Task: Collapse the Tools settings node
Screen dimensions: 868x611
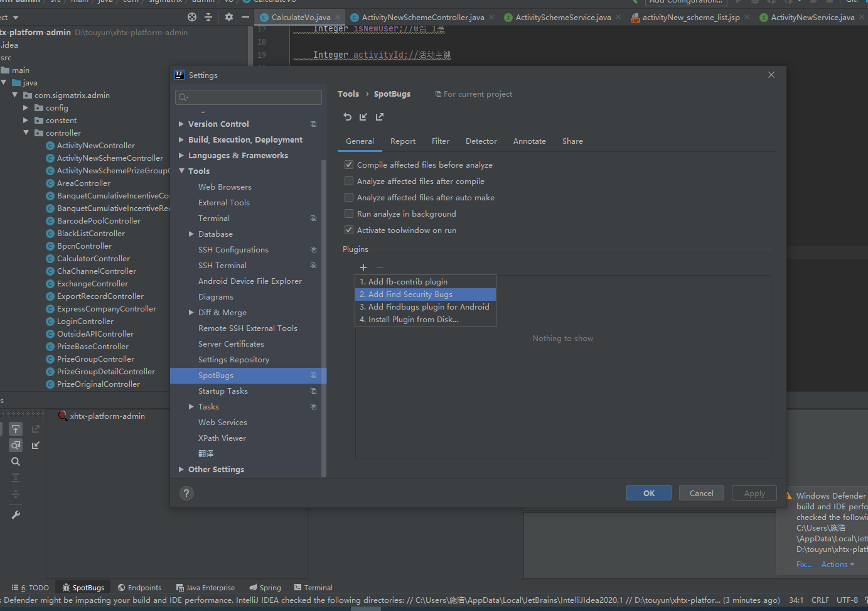Action: point(181,171)
